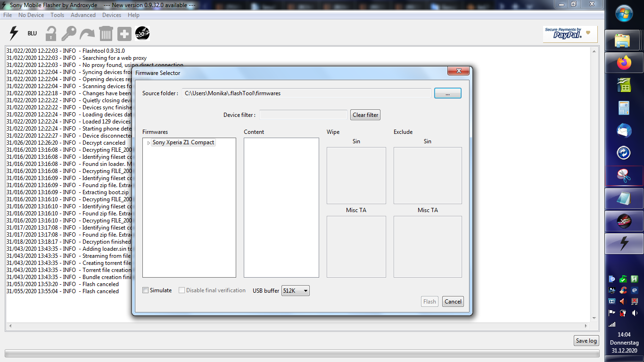Image resolution: width=644 pixels, height=362 pixels.
Task: Open Thunderbird mail from the taskbar
Action: tap(624, 131)
